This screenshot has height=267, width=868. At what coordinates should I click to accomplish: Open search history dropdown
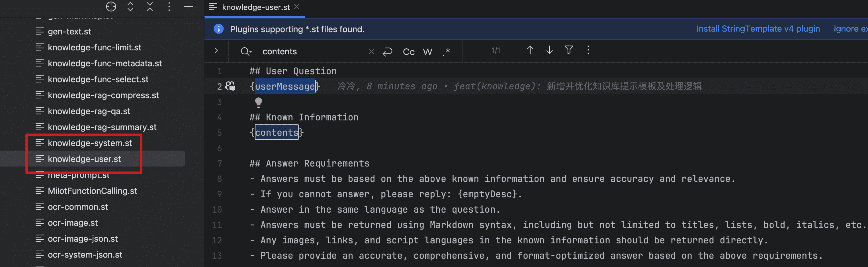point(246,52)
